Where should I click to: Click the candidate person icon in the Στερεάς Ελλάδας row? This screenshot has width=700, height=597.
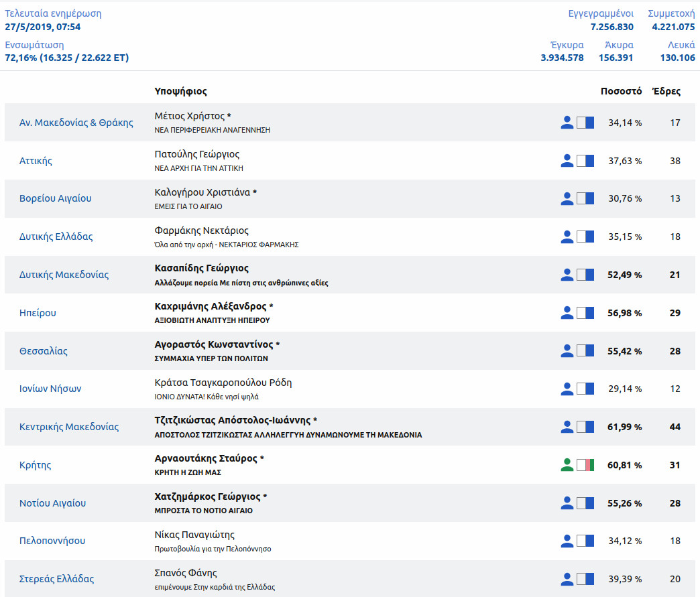pyautogui.click(x=567, y=579)
